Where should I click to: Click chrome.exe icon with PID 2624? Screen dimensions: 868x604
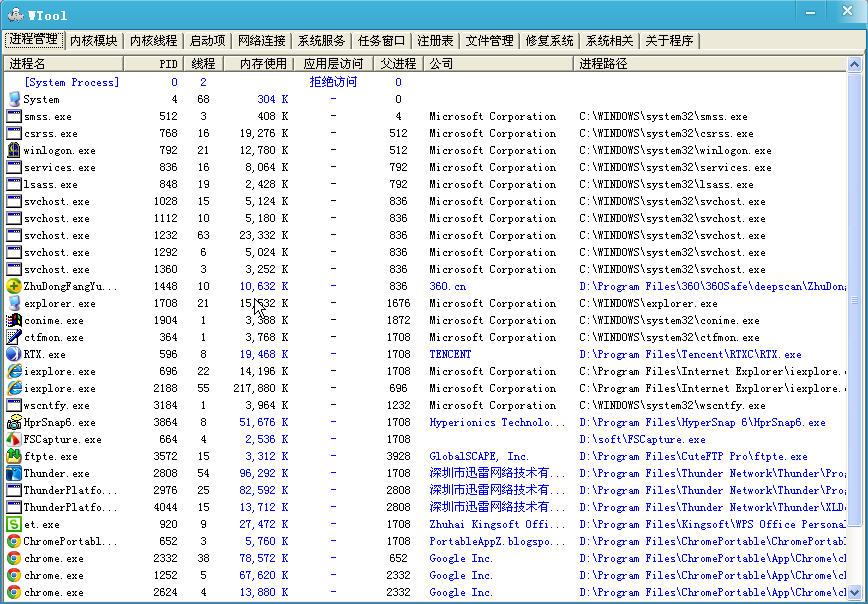(14, 592)
